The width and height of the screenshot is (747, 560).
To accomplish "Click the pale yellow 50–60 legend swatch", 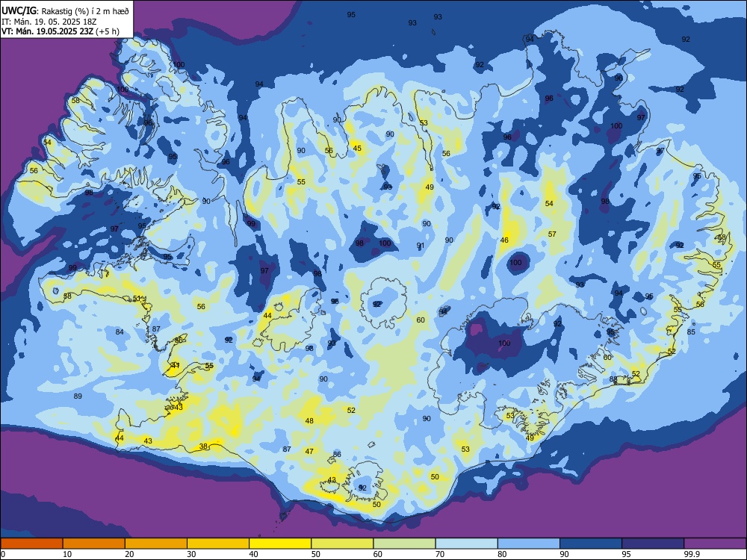I will [x=342, y=544].
